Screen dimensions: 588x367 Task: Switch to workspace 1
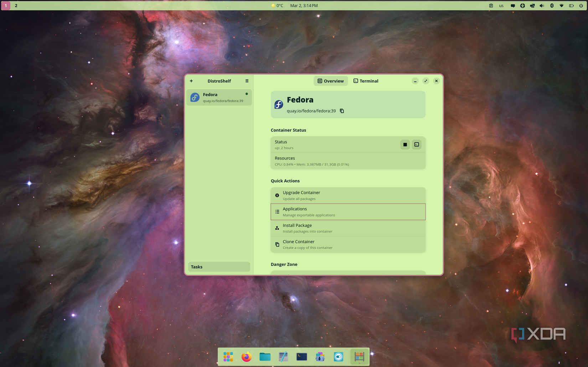click(x=6, y=6)
